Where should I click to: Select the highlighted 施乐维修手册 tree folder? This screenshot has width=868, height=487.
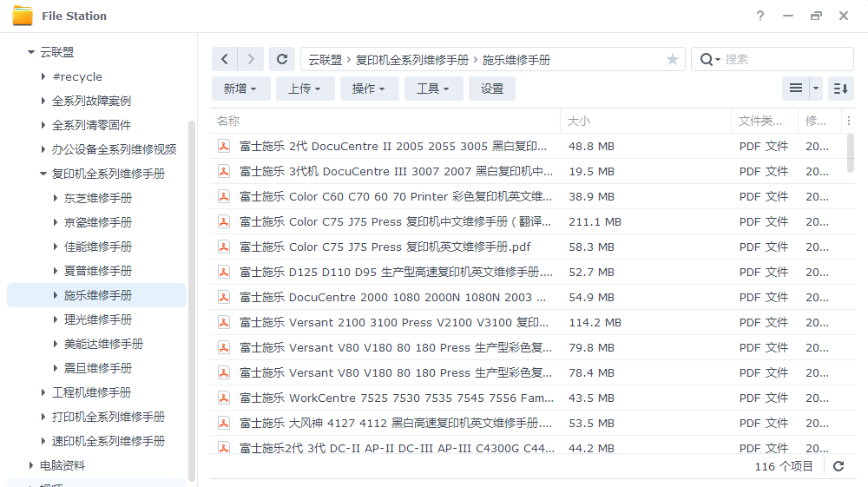tap(97, 295)
